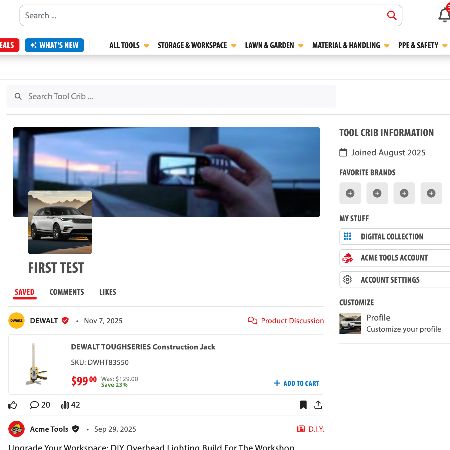Click the Customize Profile car thumbnail
This screenshot has height=450, width=450.
click(350, 323)
